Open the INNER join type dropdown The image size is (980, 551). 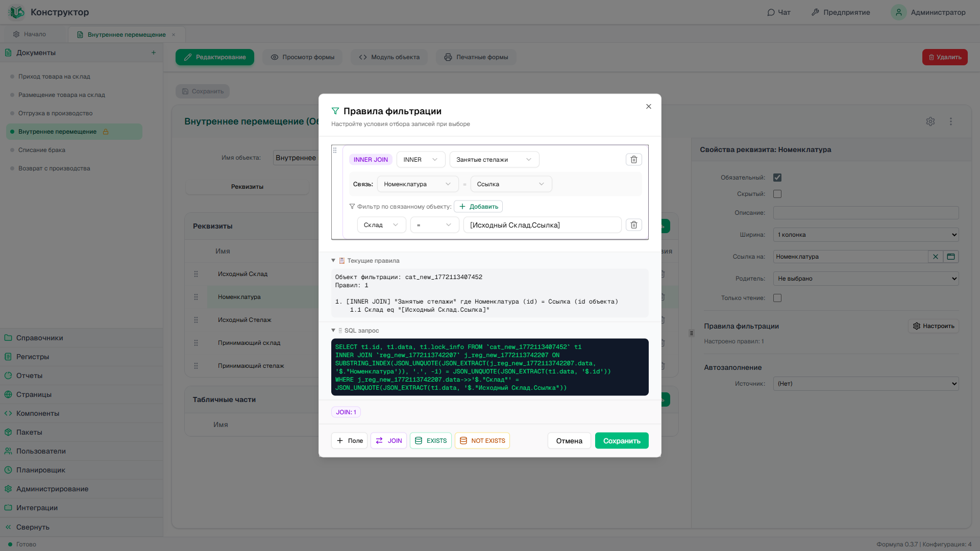421,160
